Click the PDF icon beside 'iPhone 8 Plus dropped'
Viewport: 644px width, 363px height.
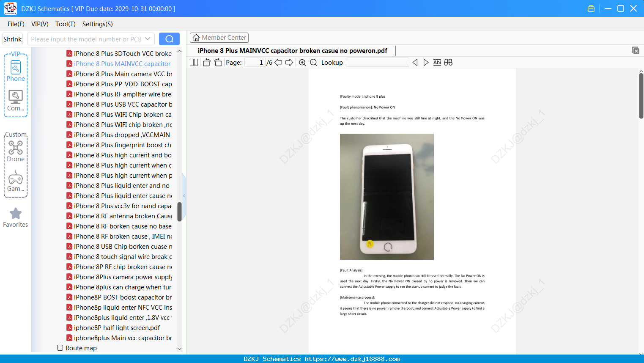click(x=69, y=135)
